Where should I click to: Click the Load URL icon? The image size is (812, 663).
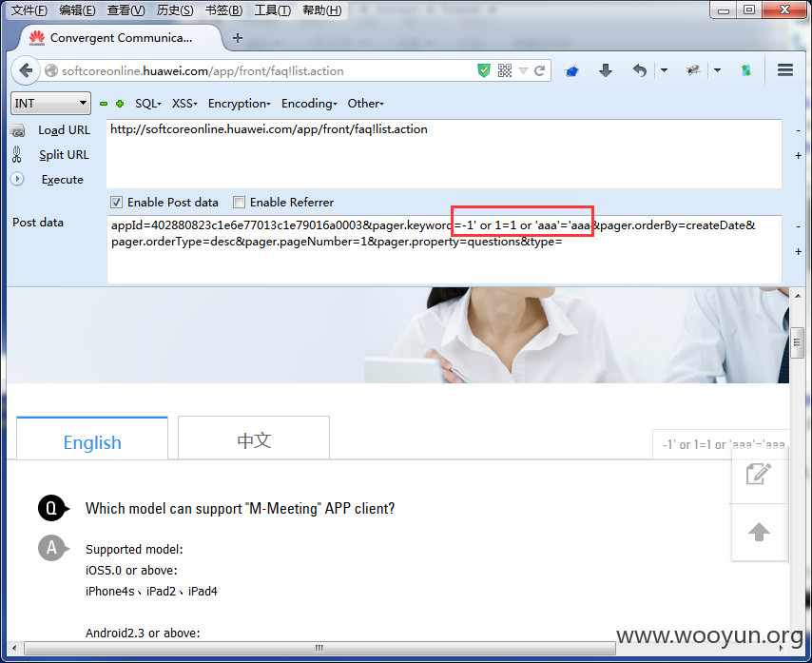(x=17, y=130)
